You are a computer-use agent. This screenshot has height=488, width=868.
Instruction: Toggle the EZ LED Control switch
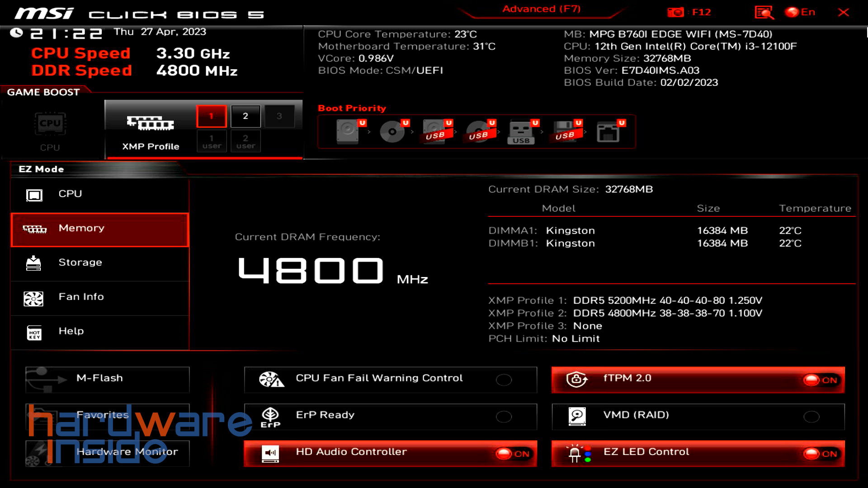pyautogui.click(x=820, y=454)
